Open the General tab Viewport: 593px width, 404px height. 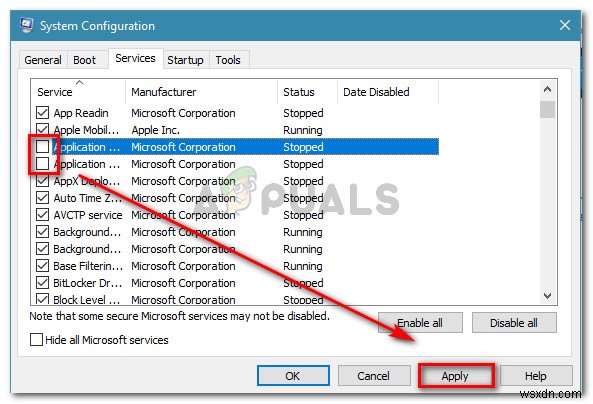pos(43,60)
